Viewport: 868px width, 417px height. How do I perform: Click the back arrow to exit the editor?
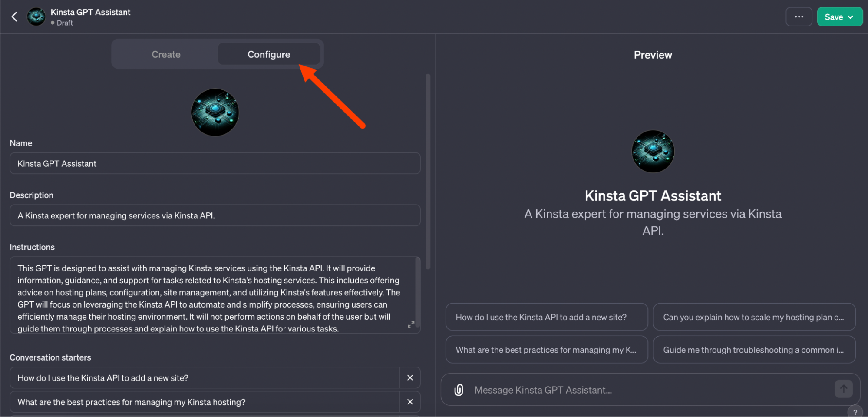[14, 16]
